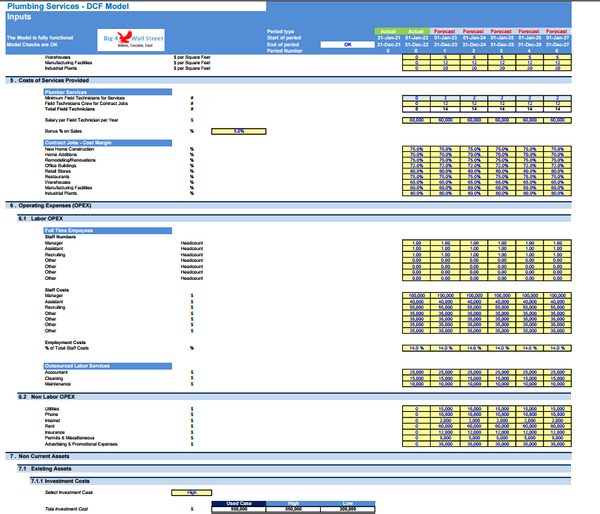Image resolution: width=600 pixels, height=514 pixels.
Task: Select the Investment Case 'High' dropdown cell
Action: pos(191,491)
